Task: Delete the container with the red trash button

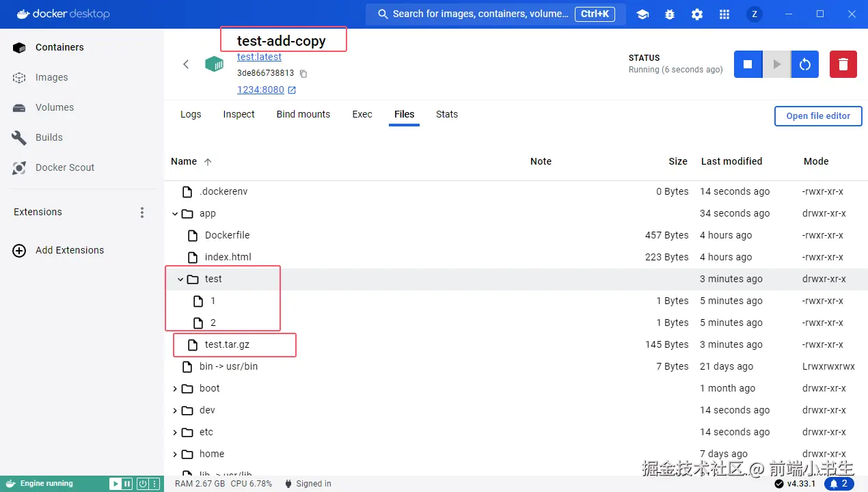Action: (x=843, y=64)
